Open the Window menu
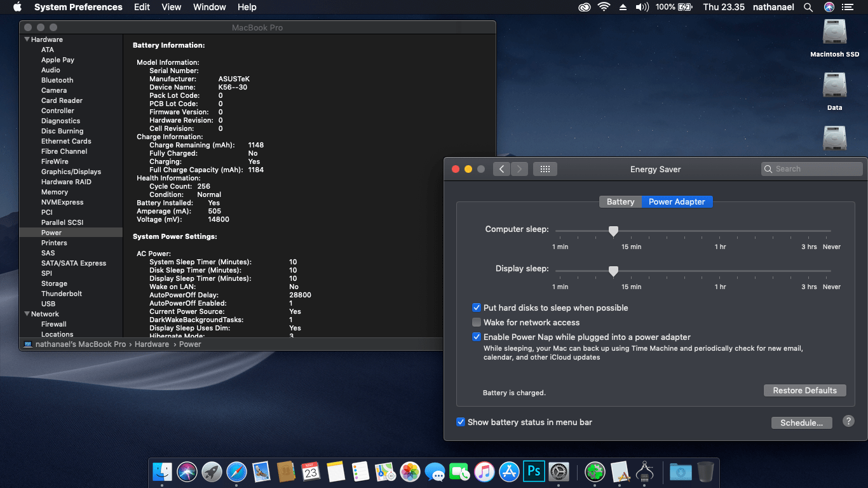The width and height of the screenshot is (868, 488). tap(209, 7)
